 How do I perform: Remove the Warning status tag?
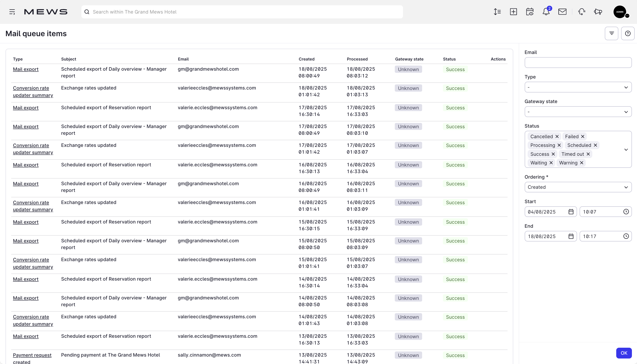click(582, 163)
